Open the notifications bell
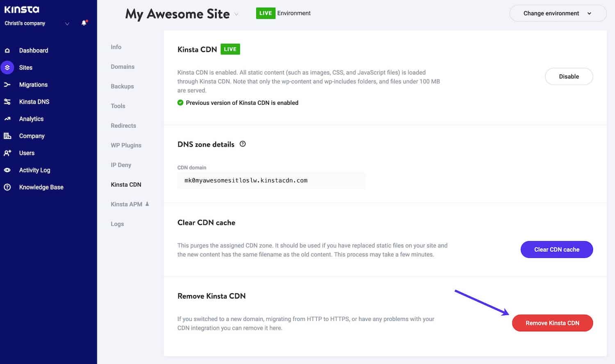615x364 pixels. click(x=84, y=23)
